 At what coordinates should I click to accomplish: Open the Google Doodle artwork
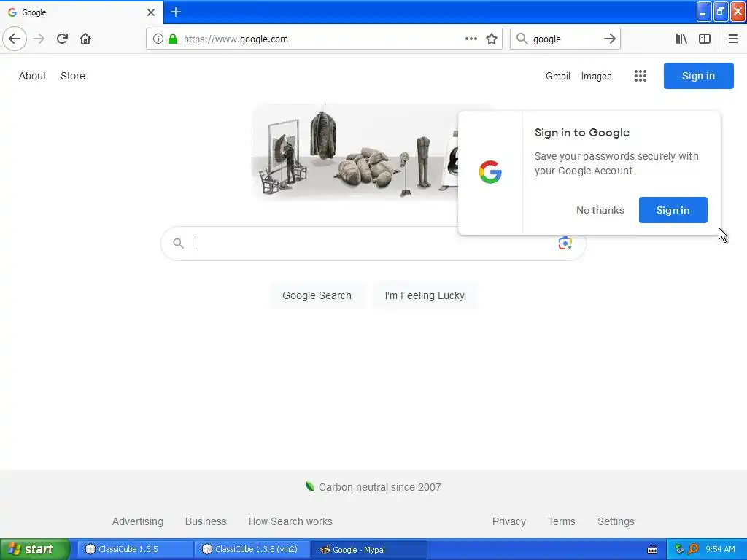pyautogui.click(x=355, y=152)
